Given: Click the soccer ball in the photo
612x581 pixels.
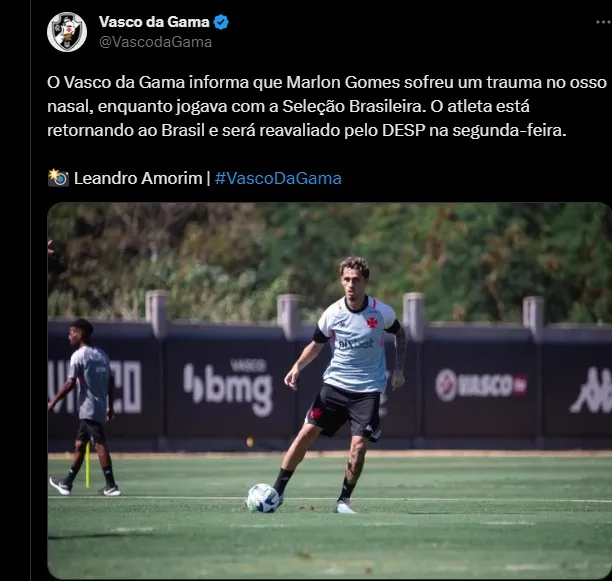Looking at the screenshot, I should (263, 498).
